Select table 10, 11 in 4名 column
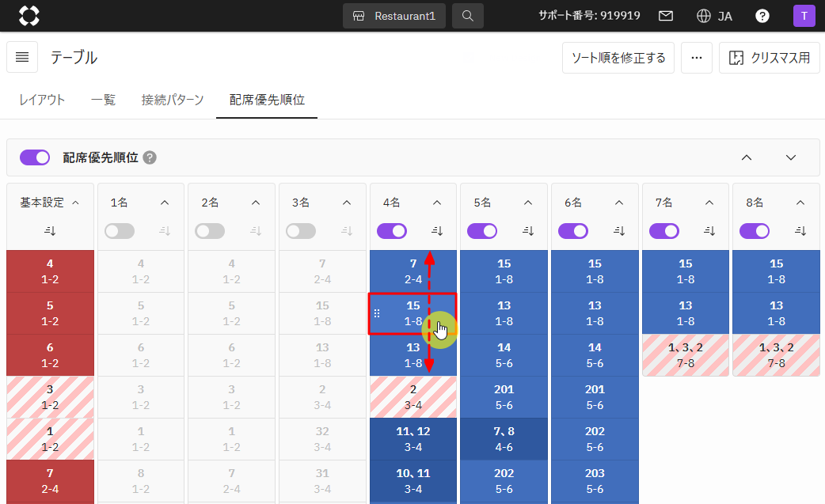Screen dimensions: 825x504 (413, 481)
